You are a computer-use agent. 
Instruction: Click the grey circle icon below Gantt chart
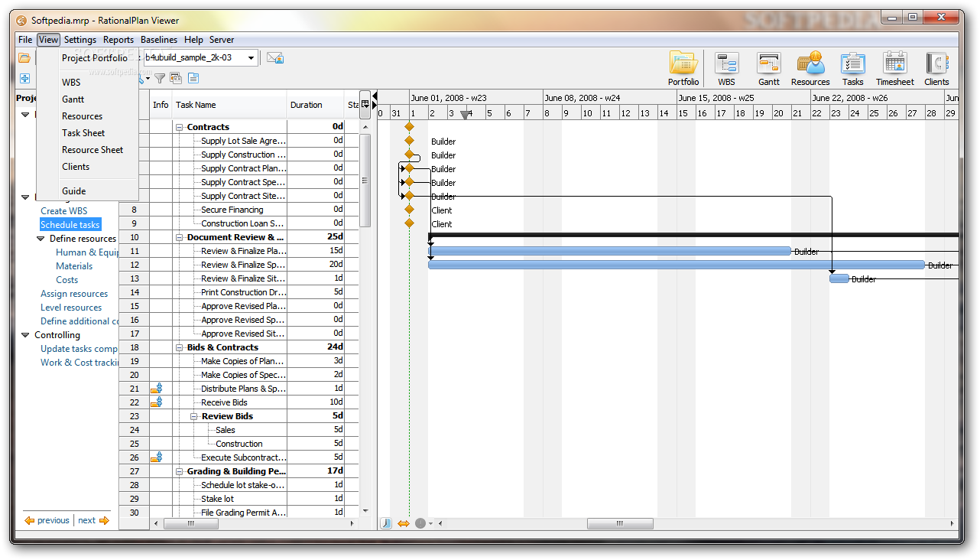420,523
